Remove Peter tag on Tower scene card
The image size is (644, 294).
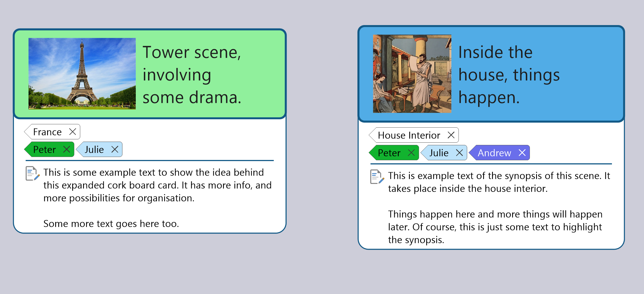(x=67, y=149)
